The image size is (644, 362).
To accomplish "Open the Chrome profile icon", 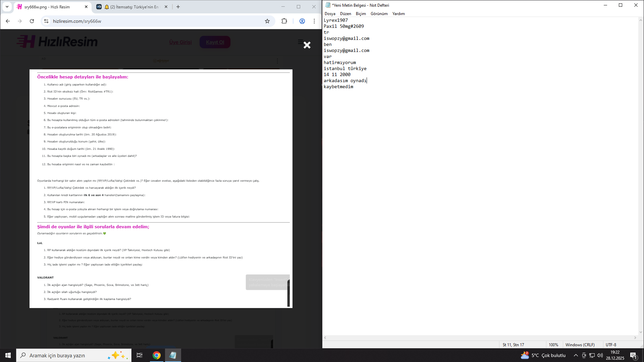I will coord(302,21).
